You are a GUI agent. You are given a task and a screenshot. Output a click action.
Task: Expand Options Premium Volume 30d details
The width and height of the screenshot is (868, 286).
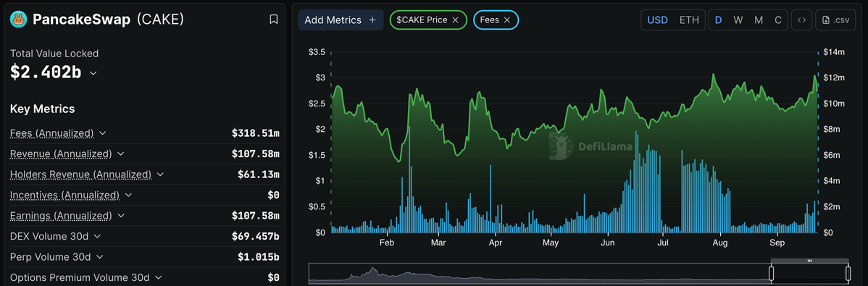click(159, 277)
